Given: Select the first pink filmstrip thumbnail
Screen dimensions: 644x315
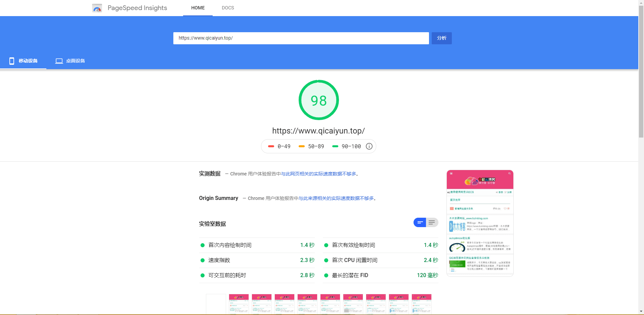Looking at the screenshot, I should [x=239, y=304].
